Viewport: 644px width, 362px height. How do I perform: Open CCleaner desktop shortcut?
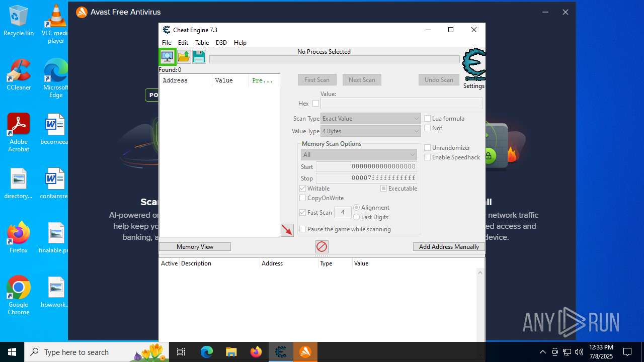19,75
